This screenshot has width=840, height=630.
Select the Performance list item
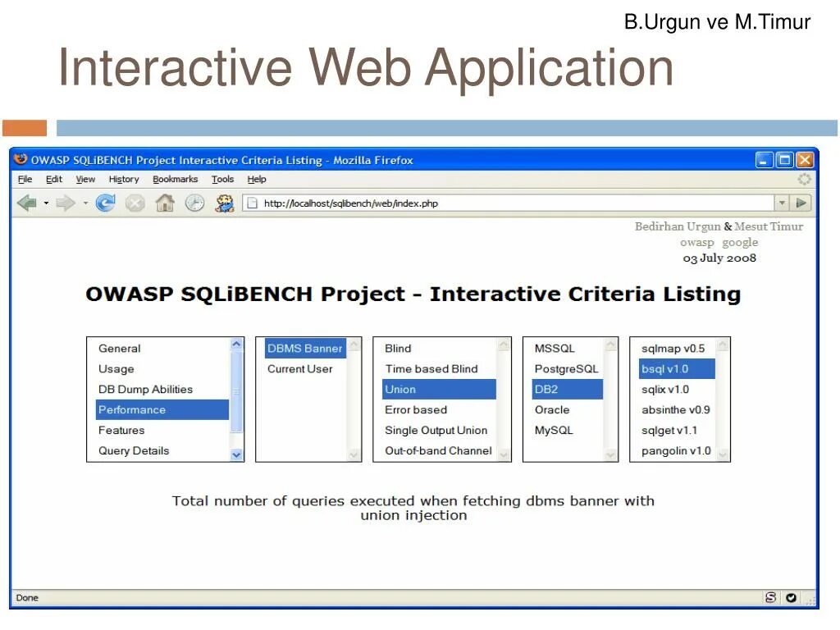162,410
